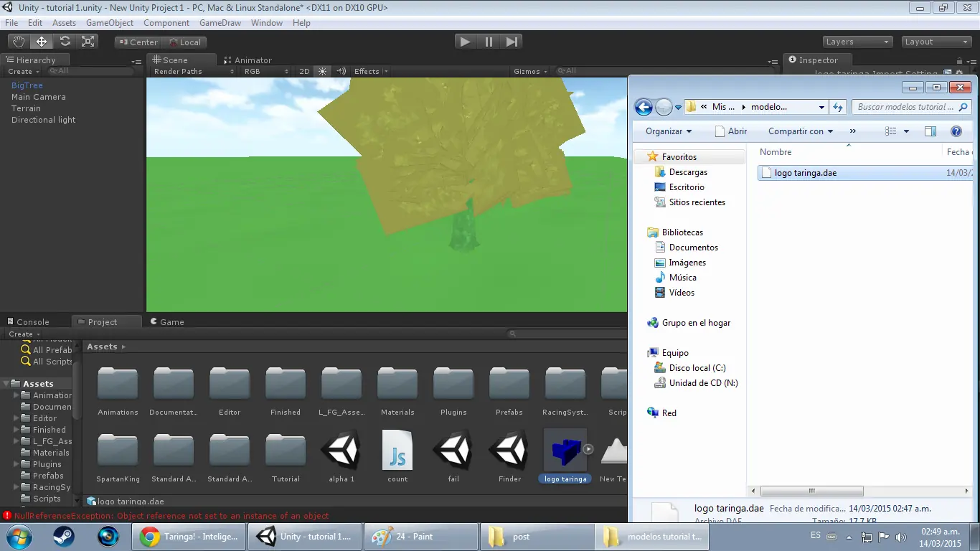
Task: Select the Move tool in Unity toolbar
Action: [42, 42]
